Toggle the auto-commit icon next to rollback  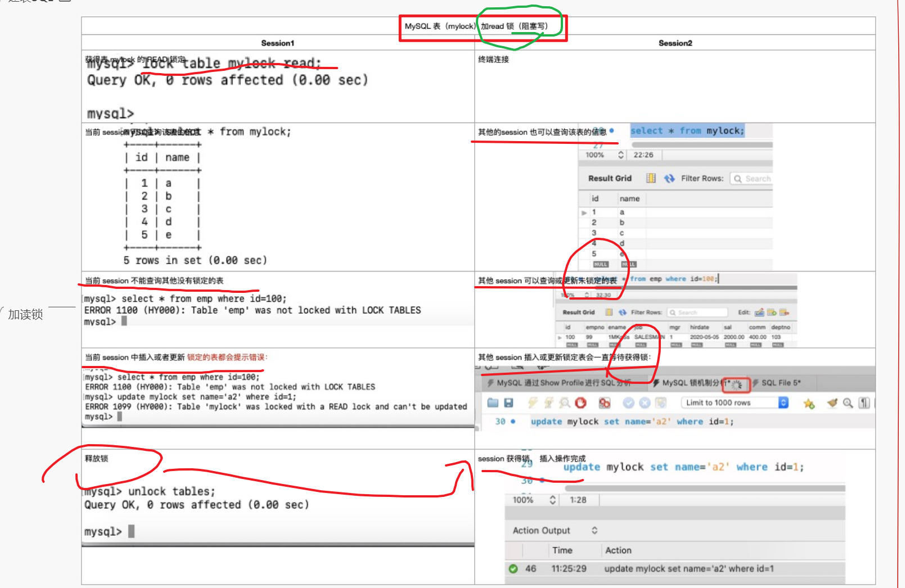point(661,402)
